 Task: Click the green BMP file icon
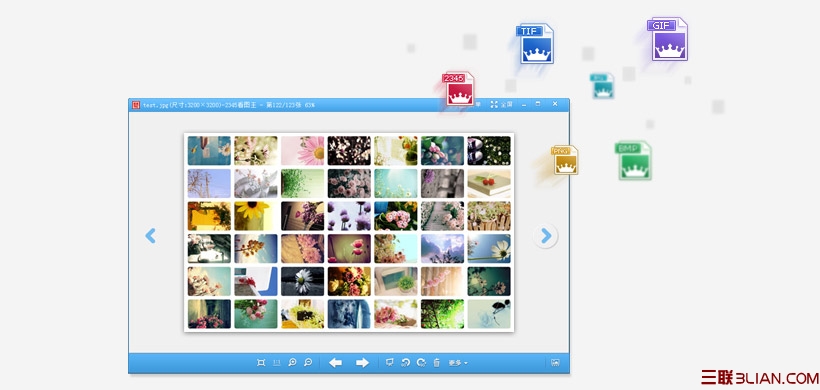tap(633, 161)
